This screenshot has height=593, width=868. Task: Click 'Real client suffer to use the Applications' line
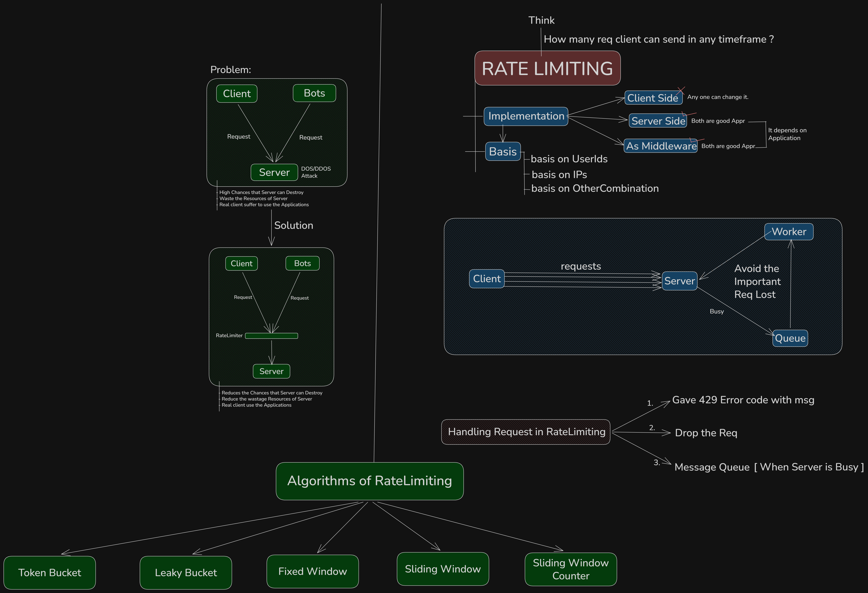point(264,205)
